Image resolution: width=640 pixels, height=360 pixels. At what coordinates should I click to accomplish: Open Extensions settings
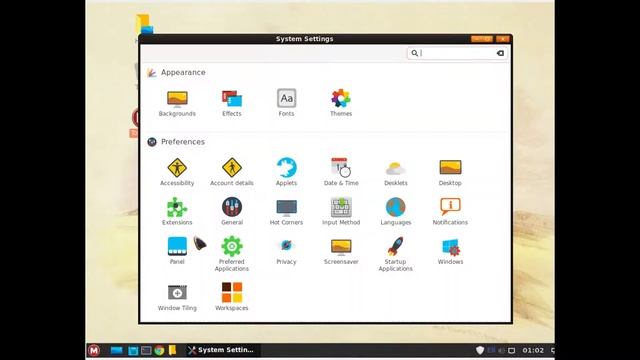point(177,211)
